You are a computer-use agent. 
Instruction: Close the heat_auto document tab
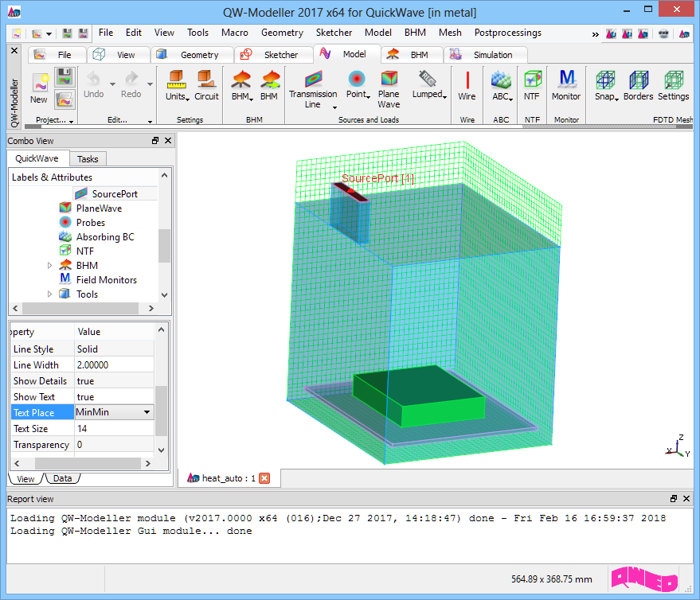pos(265,478)
